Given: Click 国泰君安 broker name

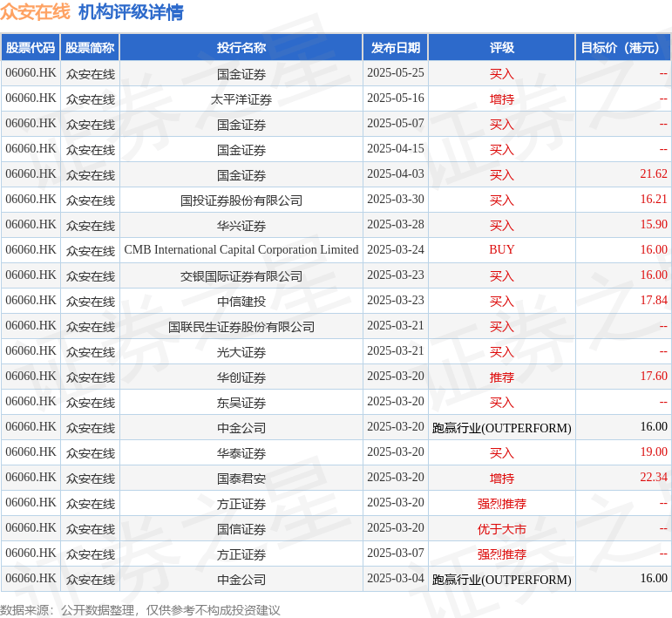Looking at the screenshot, I should (241, 479).
